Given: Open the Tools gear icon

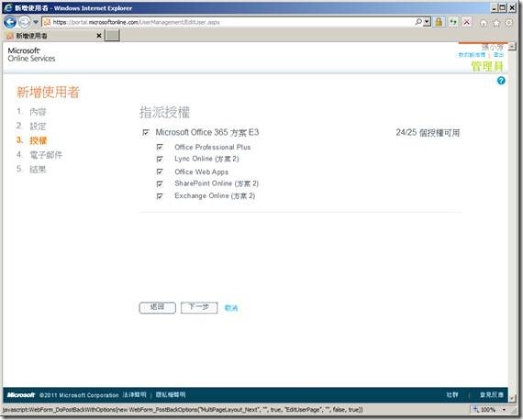Looking at the screenshot, I should tap(509, 23).
